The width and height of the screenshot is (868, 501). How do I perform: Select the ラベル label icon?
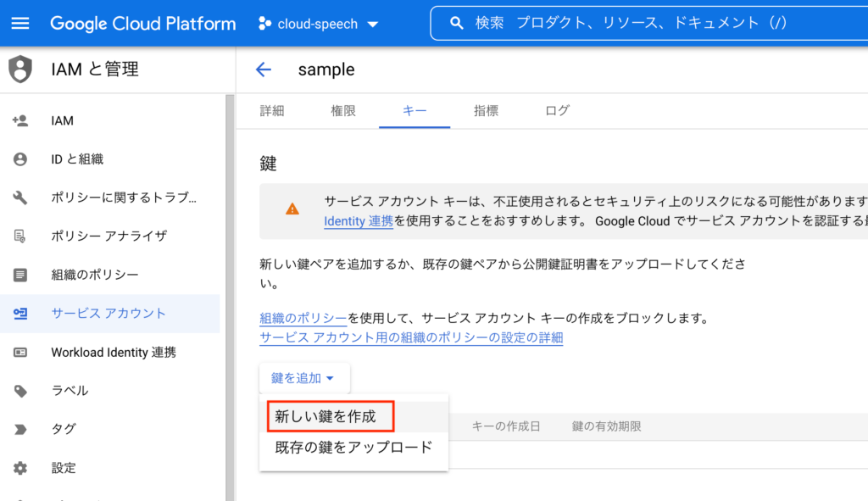pyautogui.click(x=21, y=390)
